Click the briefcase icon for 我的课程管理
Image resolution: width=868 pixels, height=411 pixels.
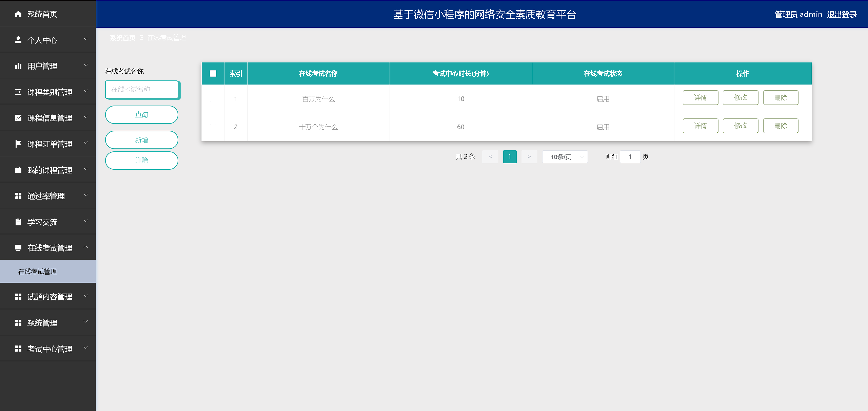pos(18,170)
